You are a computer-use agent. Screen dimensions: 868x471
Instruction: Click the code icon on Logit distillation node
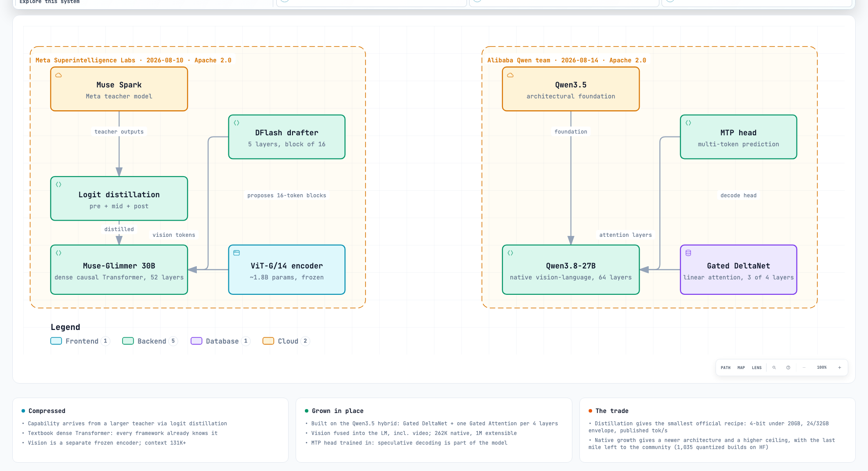58,185
